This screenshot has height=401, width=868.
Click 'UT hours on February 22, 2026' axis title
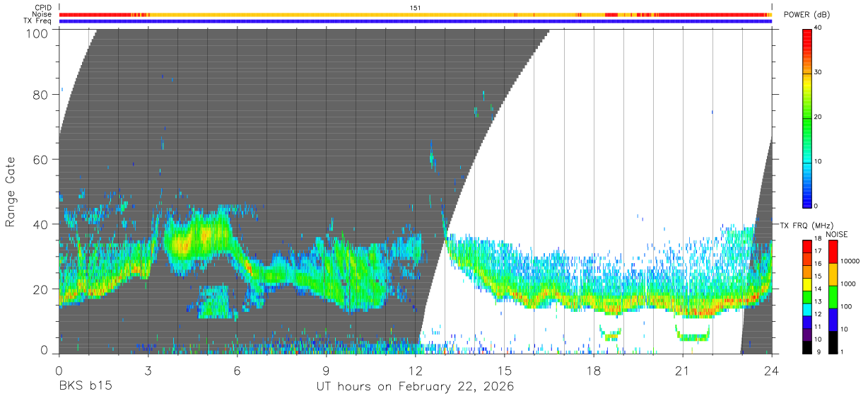[x=415, y=387]
